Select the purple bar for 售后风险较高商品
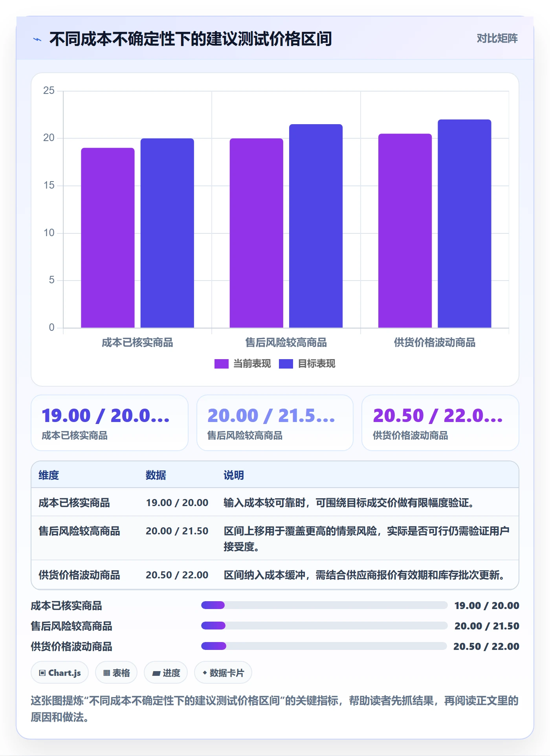Image resolution: width=550 pixels, height=756 pixels. coord(256,233)
